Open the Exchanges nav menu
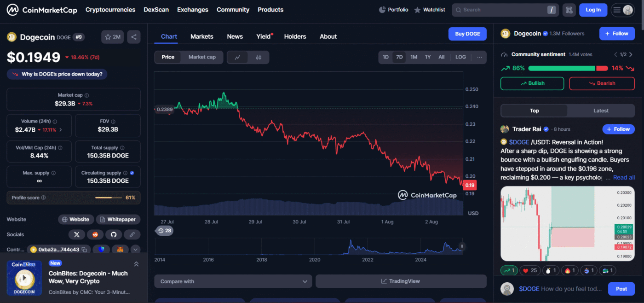Screen dimensions: 644x303 [x=193, y=10]
